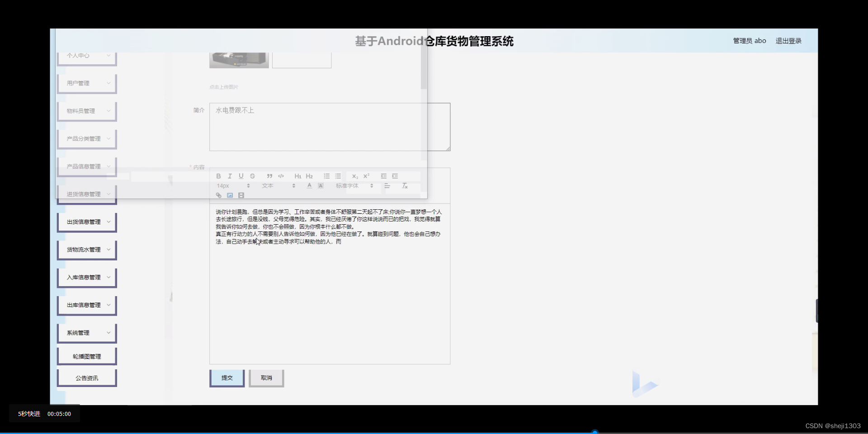Insert a hyperlink using the link icon
The height and width of the screenshot is (434, 868).
219,195
